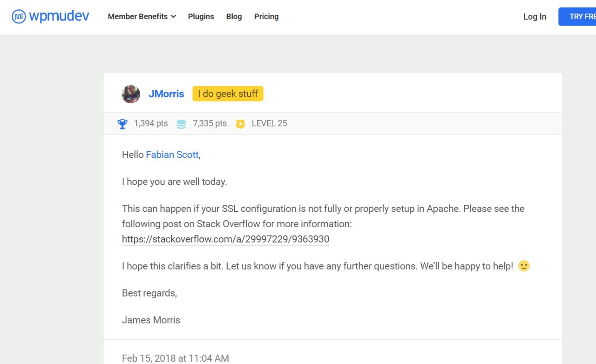Click the yellow level badge icon
Viewport: 596px width, 364px height.
coord(240,124)
